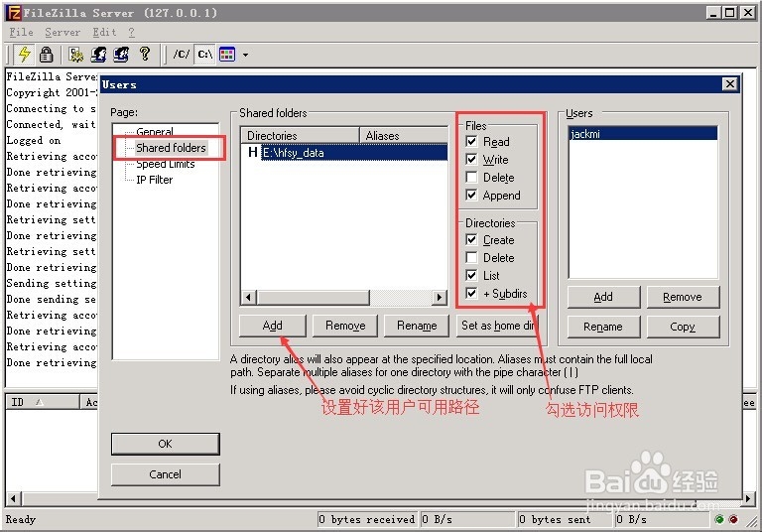
Task: Click the question mark help icon
Action: click(x=144, y=54)
